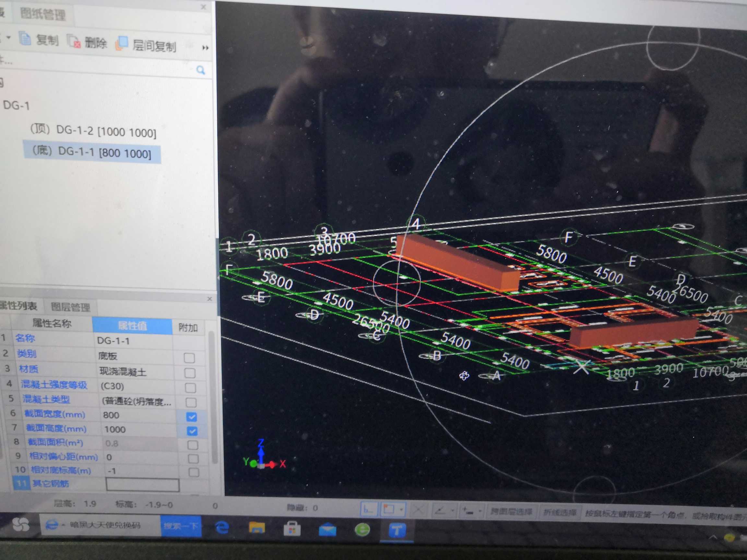
Task: Open the Microsoft Store taskbar icon
Action: point(292,528)
